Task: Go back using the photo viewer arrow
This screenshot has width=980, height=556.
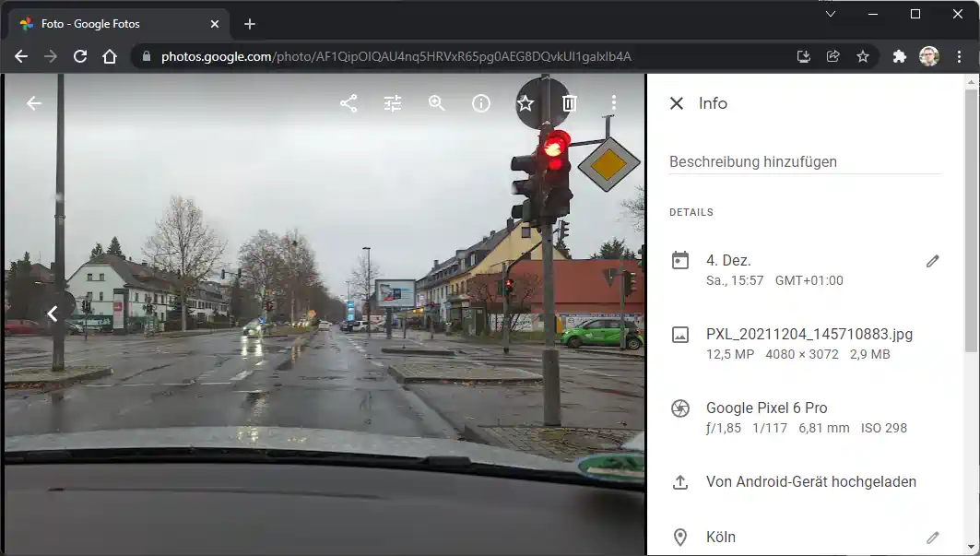Action: 34,103
